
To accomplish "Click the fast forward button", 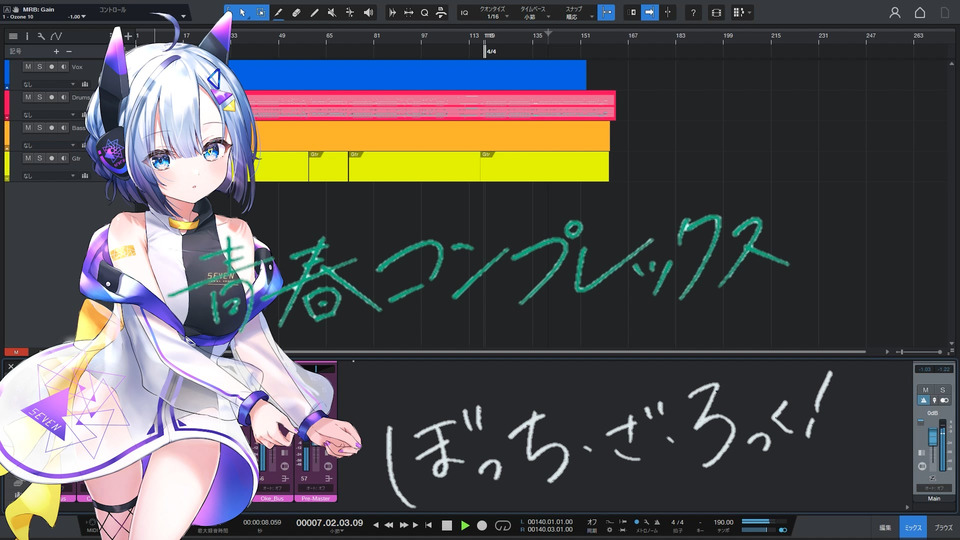I will (403, 525).
